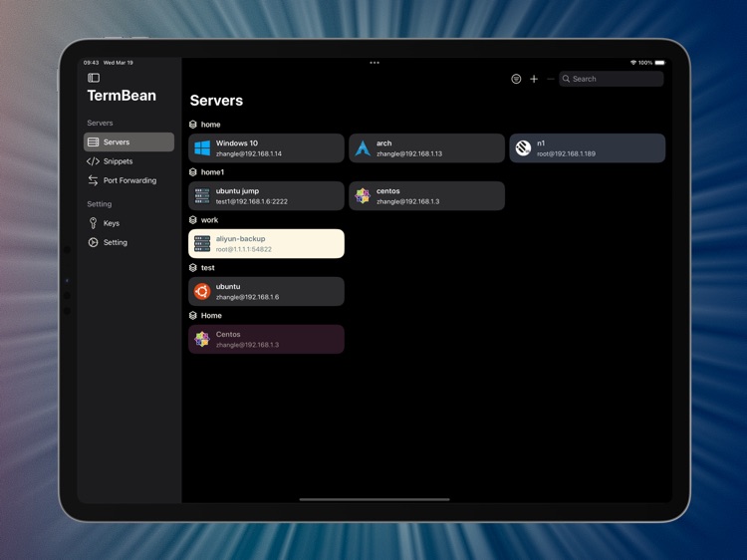Click the home group header icon
Viewport: 747px width, 560px height.
193,125
